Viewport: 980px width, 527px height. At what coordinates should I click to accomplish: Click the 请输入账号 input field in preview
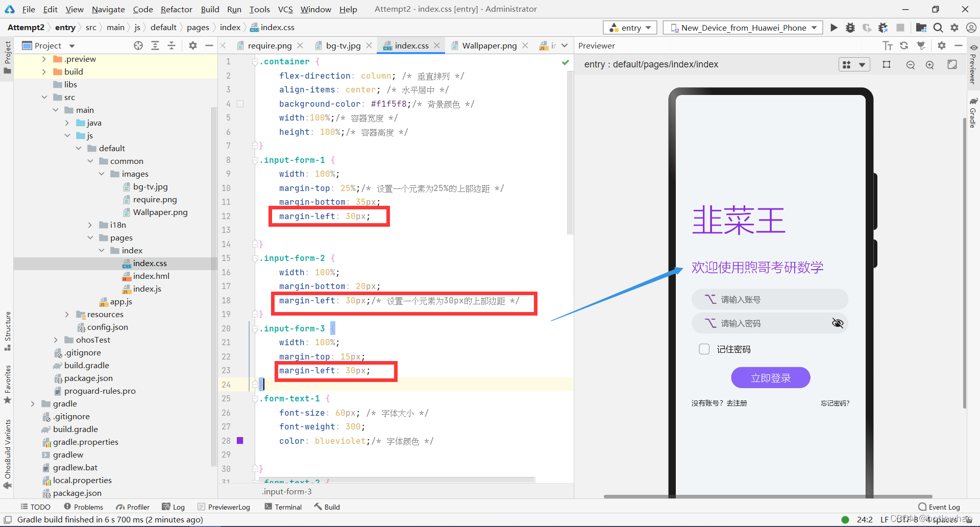pyautogui.click(x=770, y=299)
